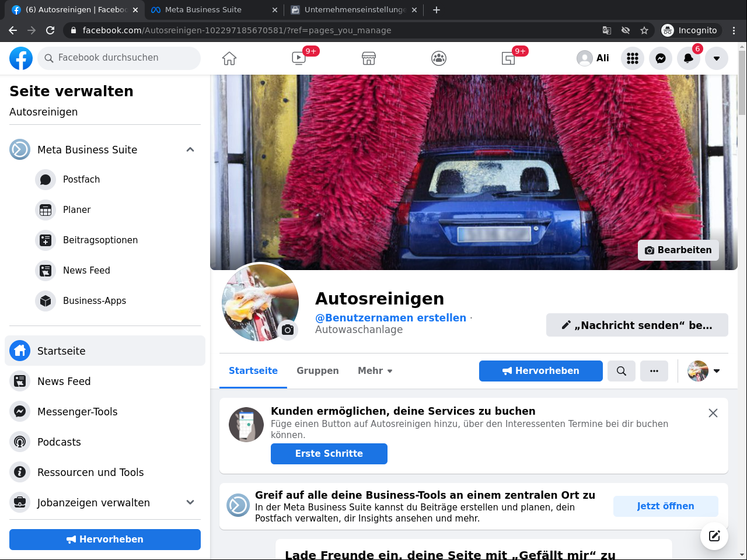Image resolution: width=747 pixels, height=560 pixels.
Task: Click the Hervorheben button in the page bar
Action: click(x=541, y=371)
